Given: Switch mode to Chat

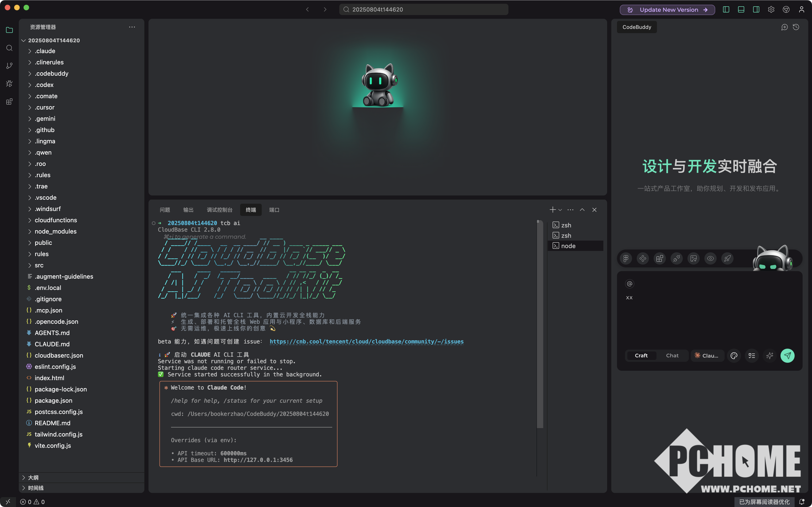Looking at the screenshot, I should (672, 356).
